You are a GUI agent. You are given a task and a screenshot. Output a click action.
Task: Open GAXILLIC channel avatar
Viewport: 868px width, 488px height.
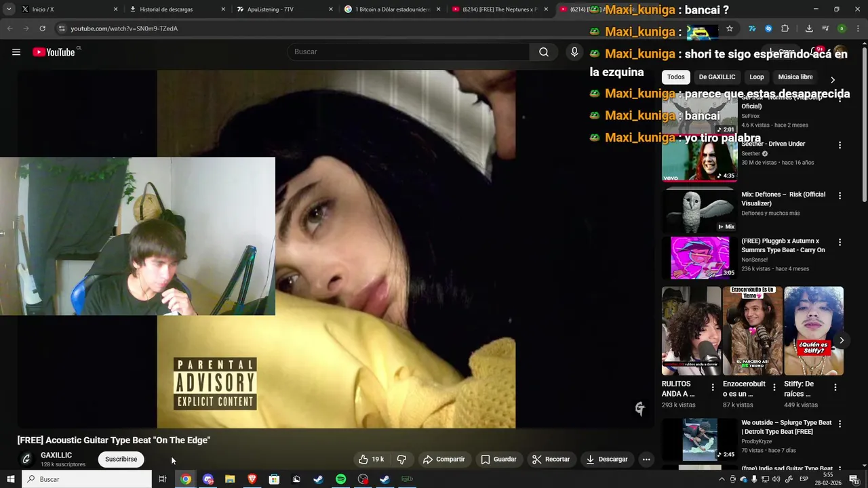[x=26, y=459]
